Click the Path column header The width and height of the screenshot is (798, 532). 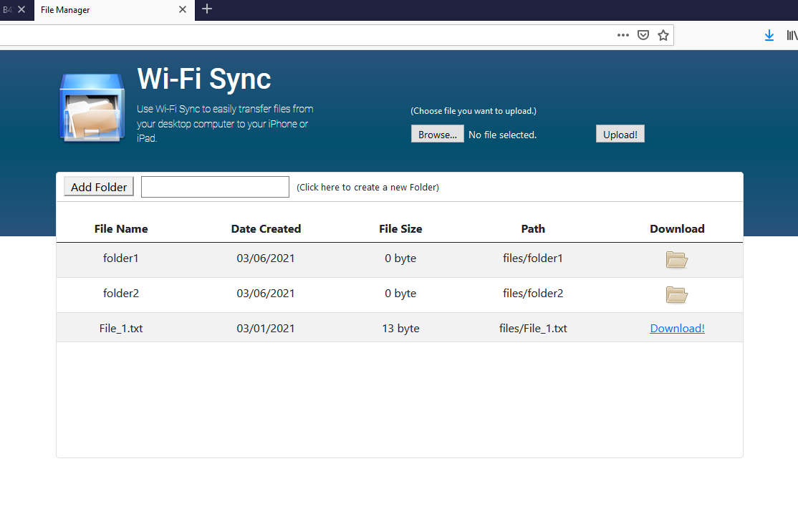click(x=533, y=229)
